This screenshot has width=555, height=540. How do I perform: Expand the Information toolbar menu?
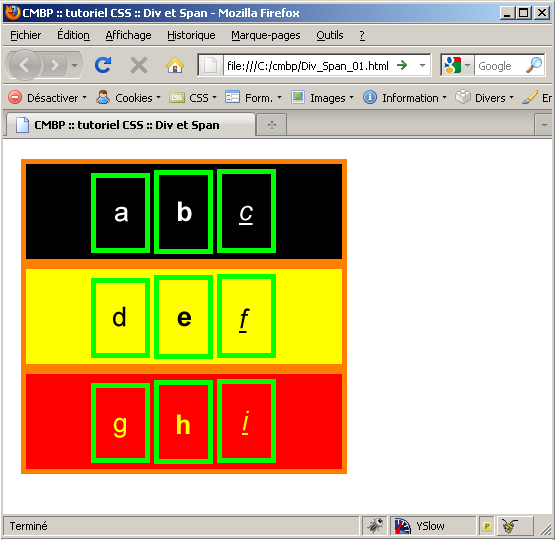[405, 97]
